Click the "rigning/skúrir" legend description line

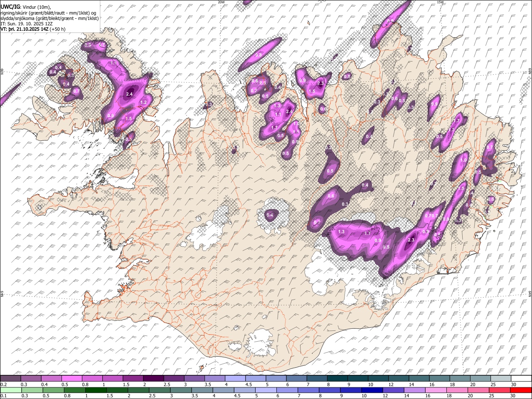pyautogui.click(x=48, y=12)
